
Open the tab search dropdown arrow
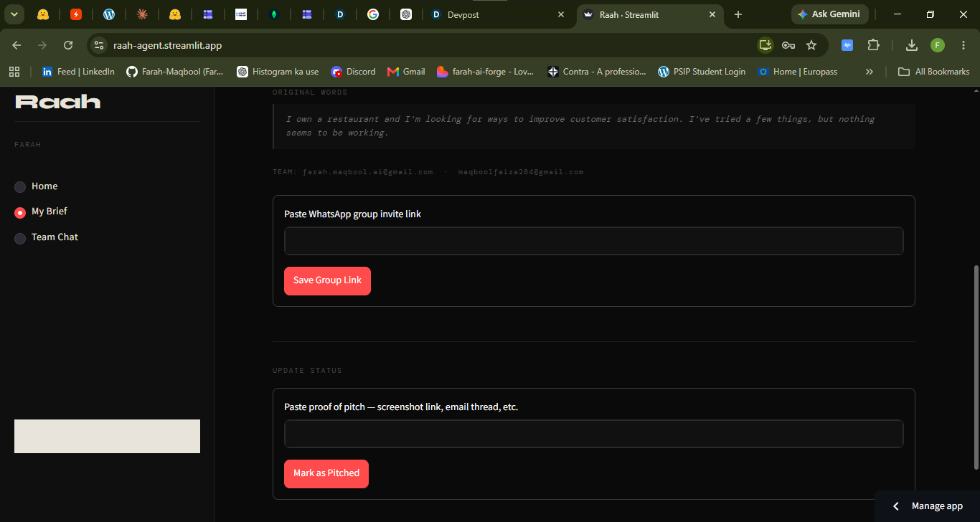[14, 14]
